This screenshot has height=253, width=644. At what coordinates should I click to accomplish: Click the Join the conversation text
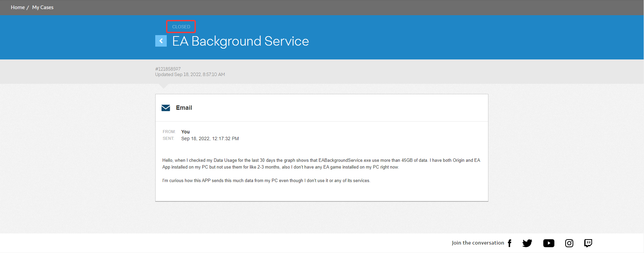478,243
